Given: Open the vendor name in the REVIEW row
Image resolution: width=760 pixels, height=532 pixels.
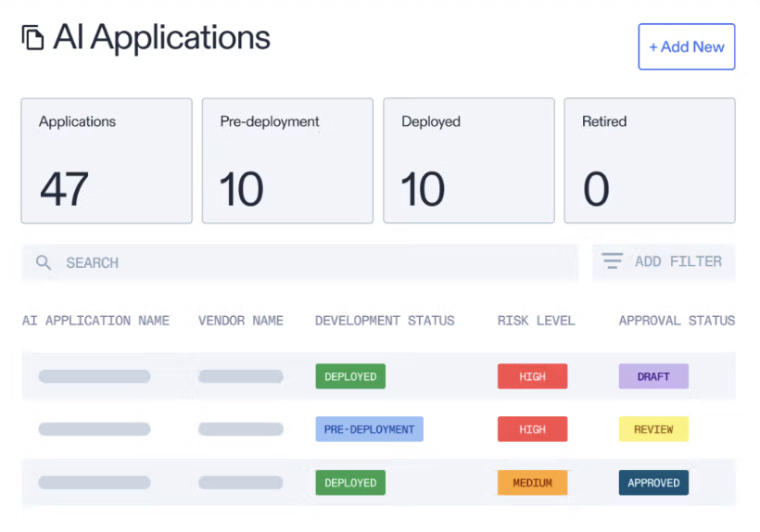Looking at the screenshot, I should [241, 429].
